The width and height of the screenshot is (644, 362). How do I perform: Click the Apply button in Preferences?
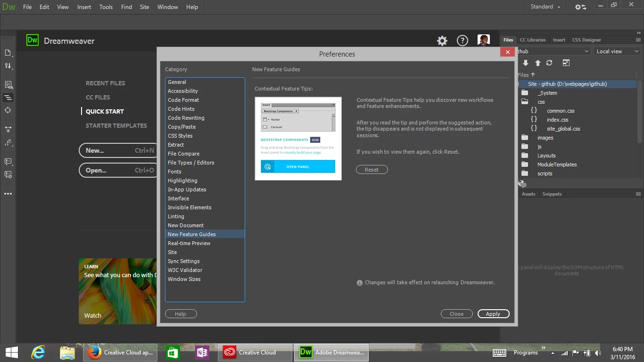pyautogui.click(x=493, y=314)
